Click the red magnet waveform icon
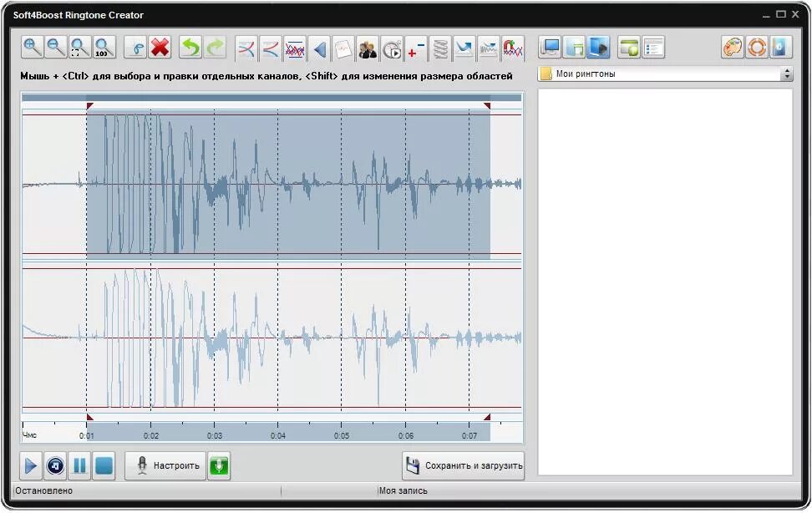The image size is (812, 513). (513, 48)
